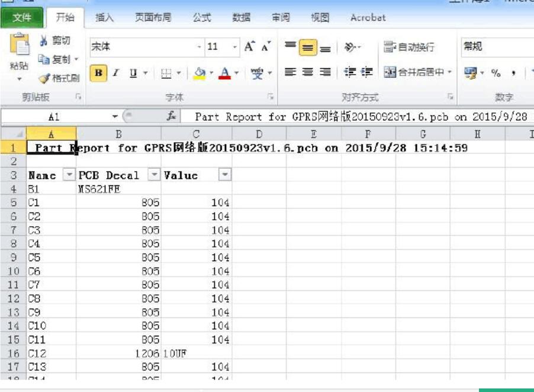The image size is (534, 392).
Task: Toggle Underline formatting
Action: 133,73
